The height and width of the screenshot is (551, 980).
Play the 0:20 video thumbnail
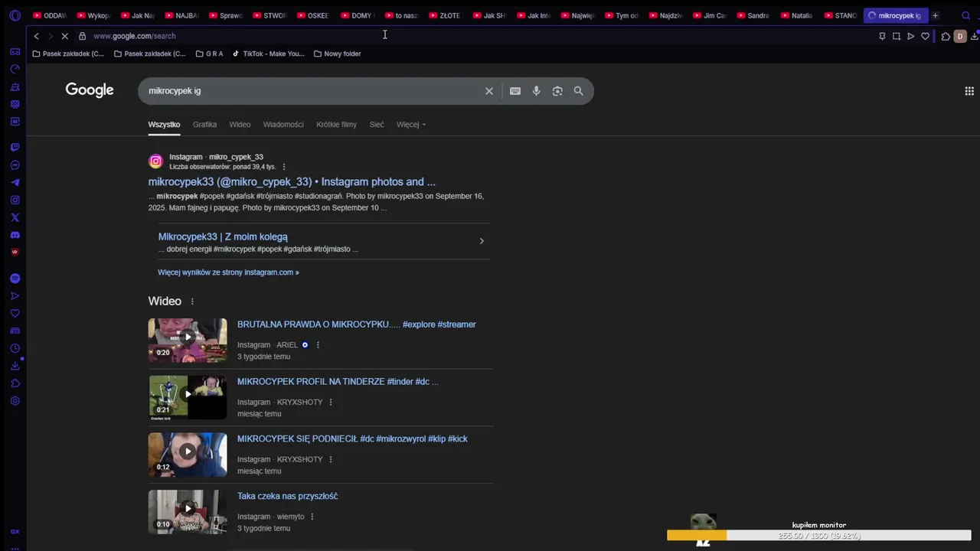click(x=188, y=341)
